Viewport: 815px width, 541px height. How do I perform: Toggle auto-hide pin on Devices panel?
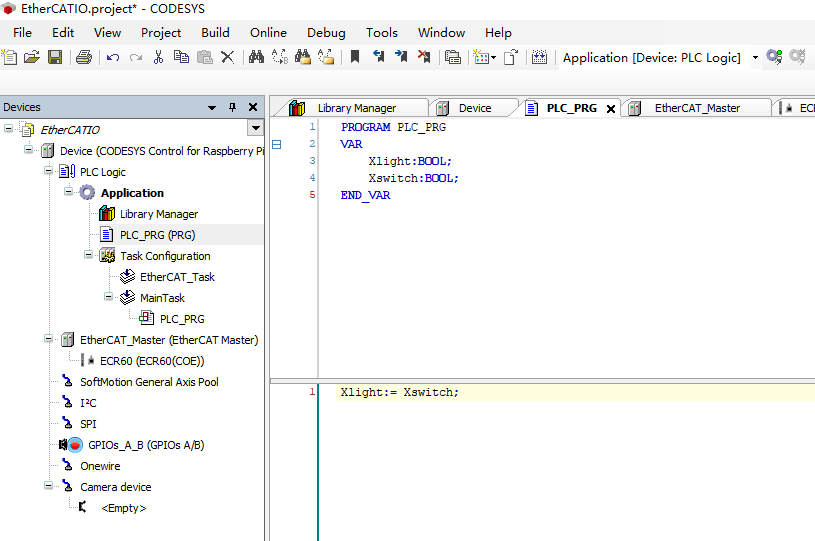click(232, 107)
